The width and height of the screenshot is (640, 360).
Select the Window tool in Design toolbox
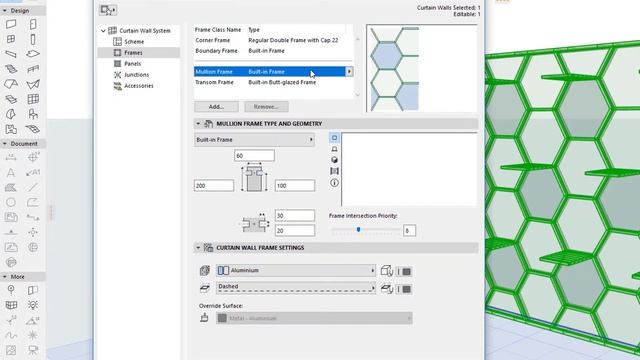point(11,39)
